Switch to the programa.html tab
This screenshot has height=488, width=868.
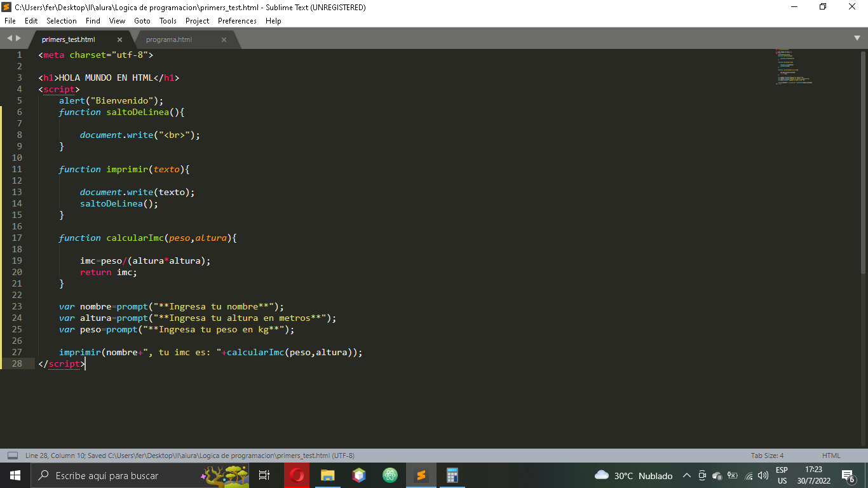point(169,39)
